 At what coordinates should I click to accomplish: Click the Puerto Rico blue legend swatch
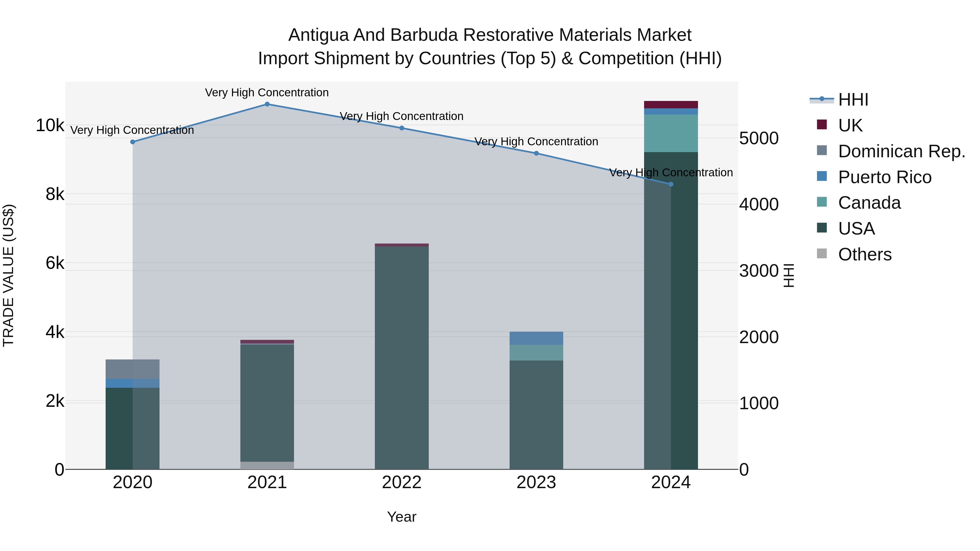tap(822, 176)
